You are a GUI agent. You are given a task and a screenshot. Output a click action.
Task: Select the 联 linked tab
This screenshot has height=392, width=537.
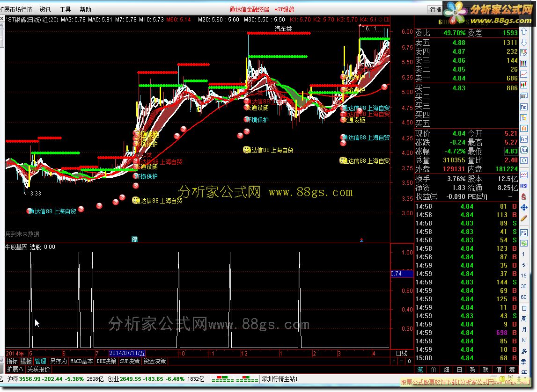pos(486,370)
